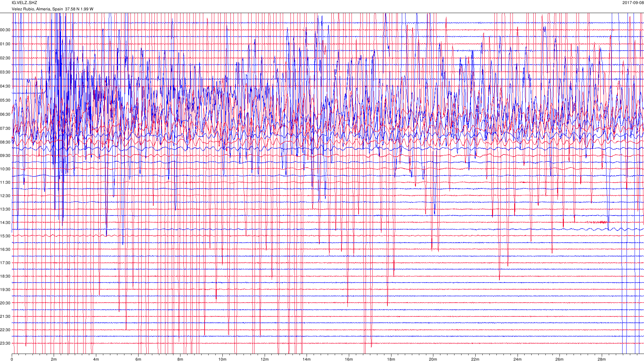
Task: Click the 8m axis label
Action: coord(180,359)
